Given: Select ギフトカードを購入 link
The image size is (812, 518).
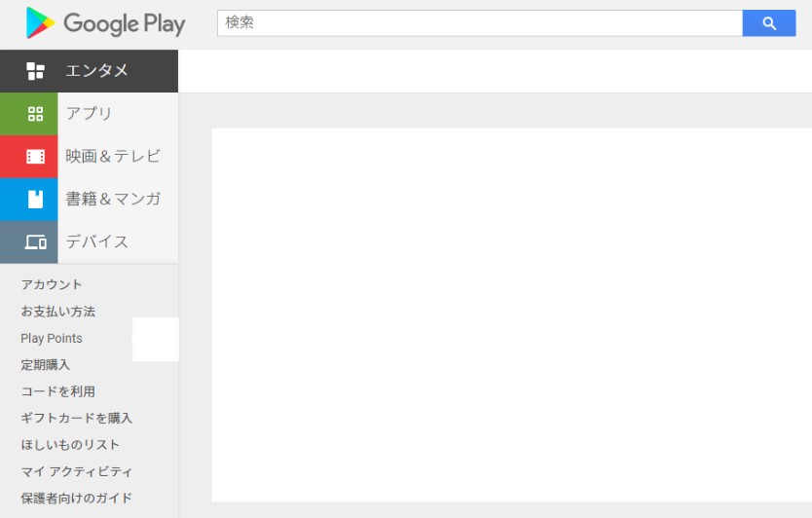Looking at the screenshot, I should pos(77,418).
